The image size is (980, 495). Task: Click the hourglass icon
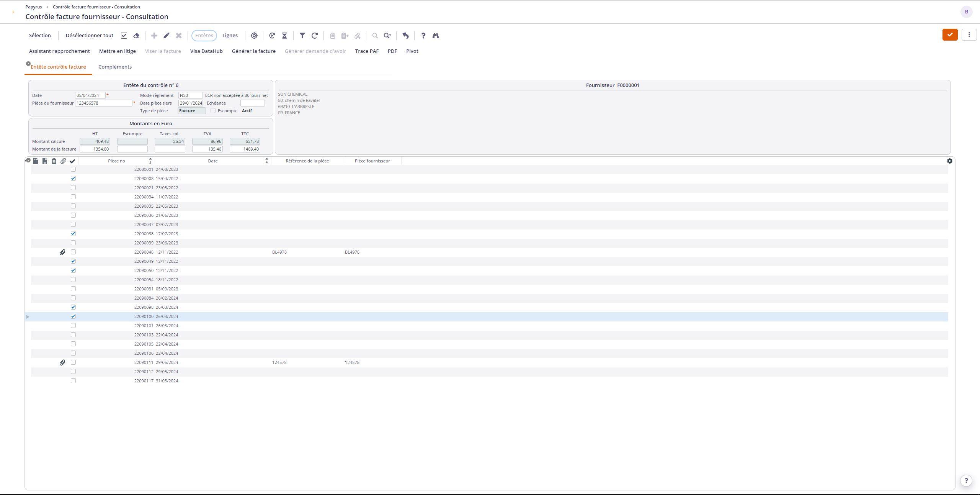(284, 36)
